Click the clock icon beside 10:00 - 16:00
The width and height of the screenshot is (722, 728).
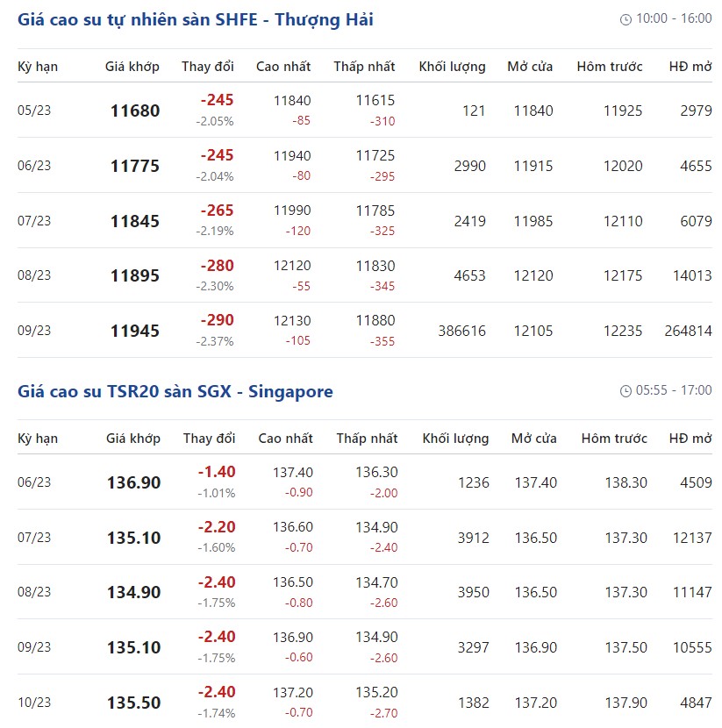click(625, 19)
